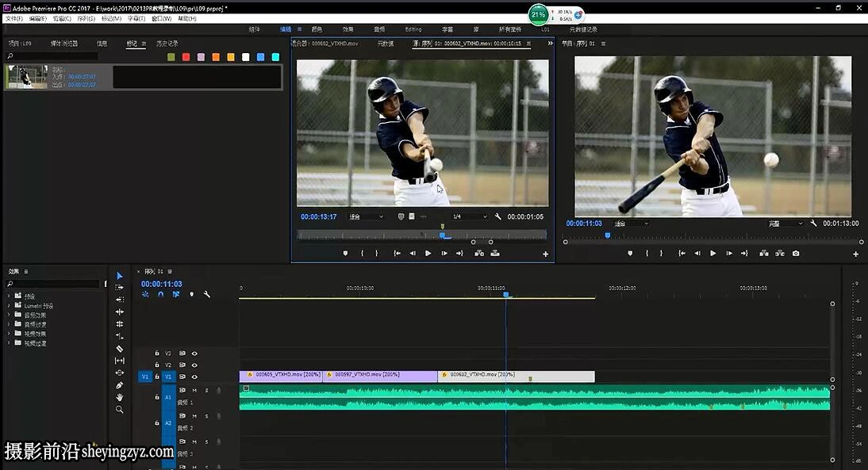Expand the first effects presets folder
868x470 pixels.
click(x=8, y=296)
